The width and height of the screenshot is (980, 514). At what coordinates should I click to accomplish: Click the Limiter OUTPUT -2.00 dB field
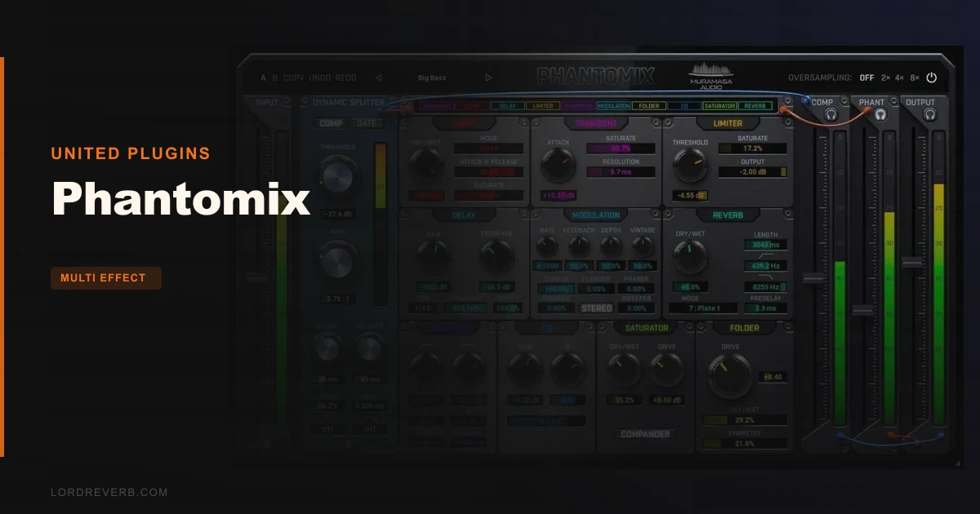pos(753,172)
